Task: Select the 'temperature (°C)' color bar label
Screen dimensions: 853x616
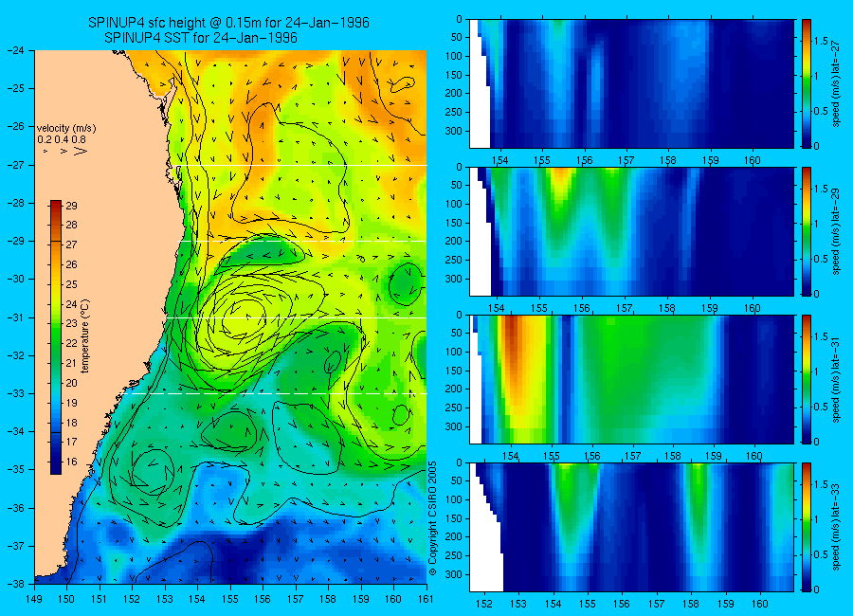Action: point(85,336)
